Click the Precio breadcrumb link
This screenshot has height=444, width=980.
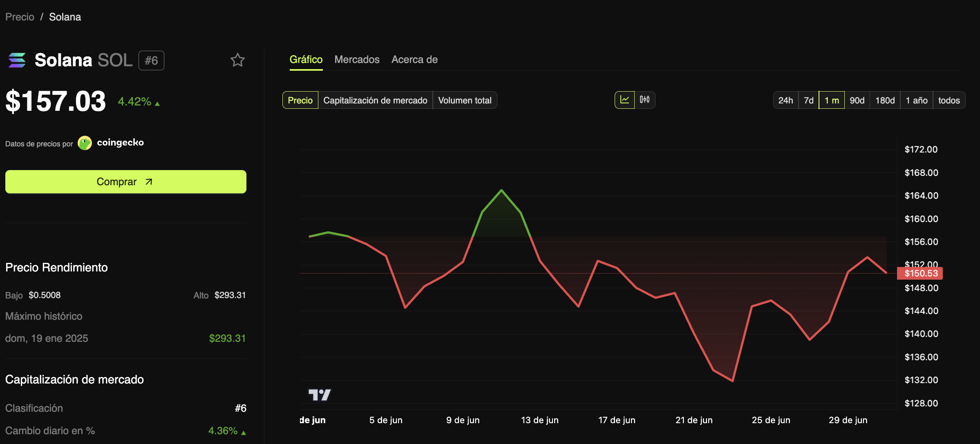(20, 17)
